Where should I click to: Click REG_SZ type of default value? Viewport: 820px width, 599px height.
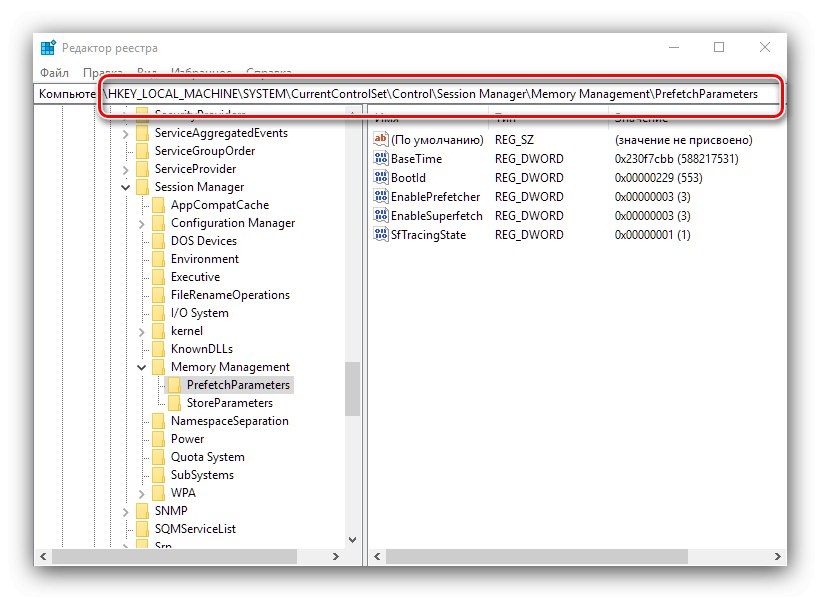[514, 140]
